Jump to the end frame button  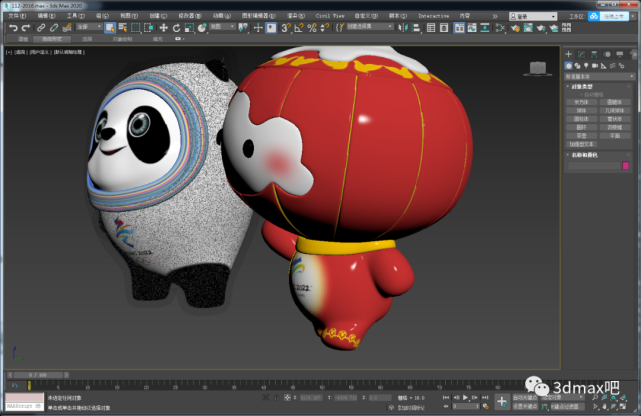(x=485, y=397)
